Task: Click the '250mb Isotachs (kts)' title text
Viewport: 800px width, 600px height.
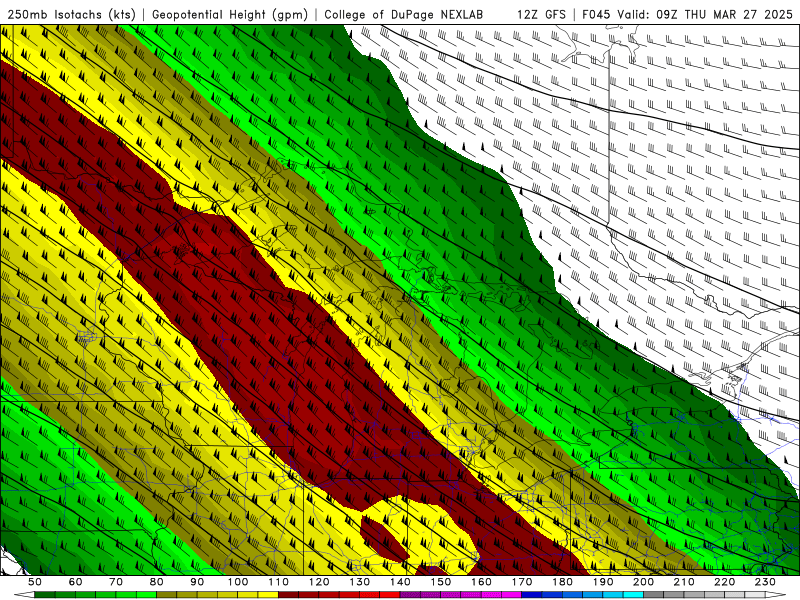Action: 71,14
